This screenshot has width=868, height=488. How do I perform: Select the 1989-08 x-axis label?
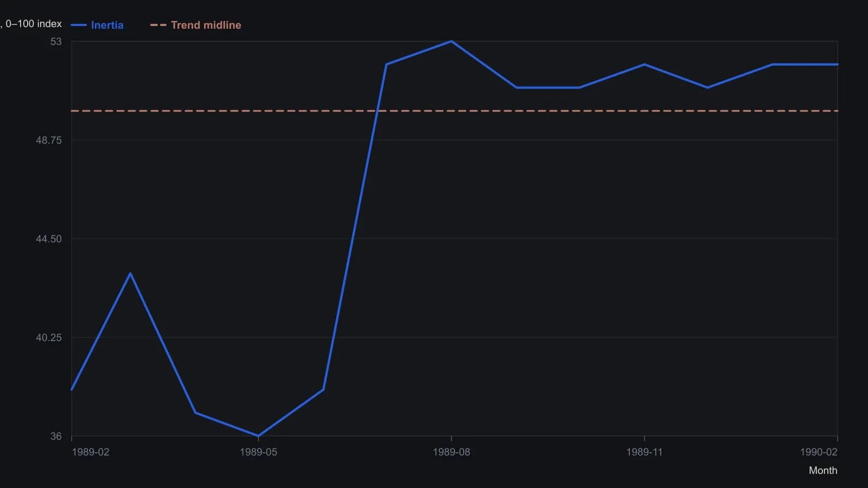coord(451,452)
